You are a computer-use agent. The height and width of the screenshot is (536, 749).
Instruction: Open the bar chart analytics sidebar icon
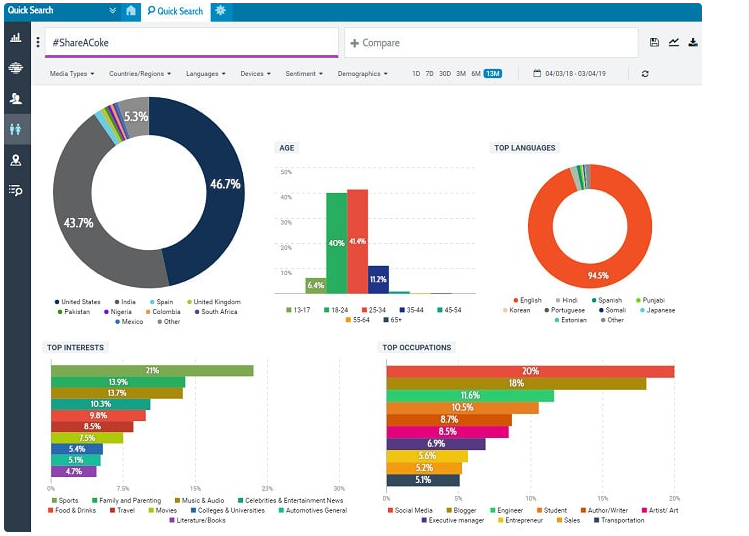[x=16, y=37]
